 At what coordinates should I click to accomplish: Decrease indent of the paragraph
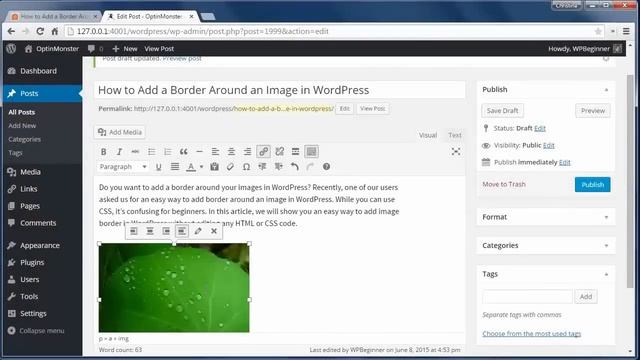point(262,167)
